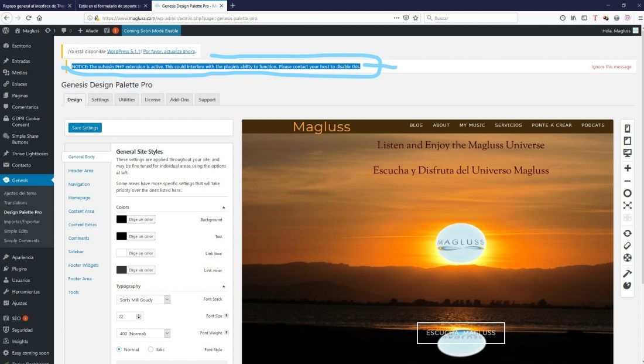Click the circle icon in preview toolbar
The height and width of the screenshot is (364, 644).
point(627,193)
